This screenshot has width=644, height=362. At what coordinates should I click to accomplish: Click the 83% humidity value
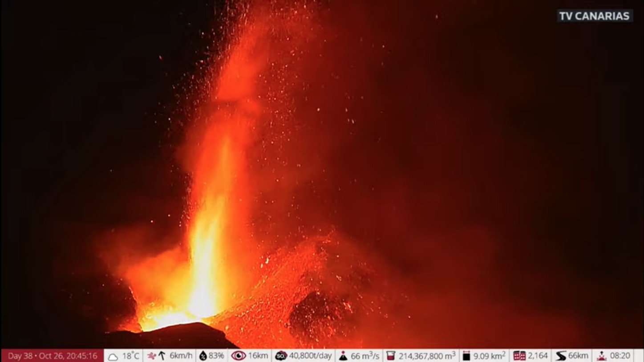(x=216, y=356)
